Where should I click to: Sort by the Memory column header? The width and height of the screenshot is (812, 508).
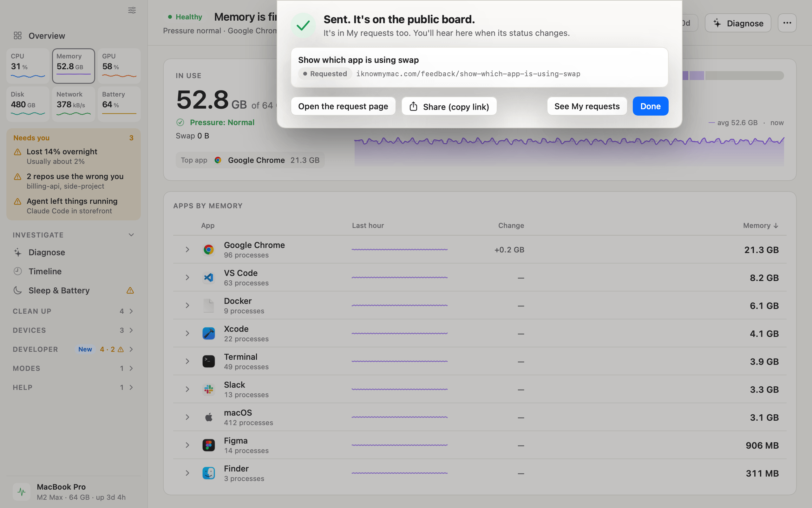pos(760,225)
